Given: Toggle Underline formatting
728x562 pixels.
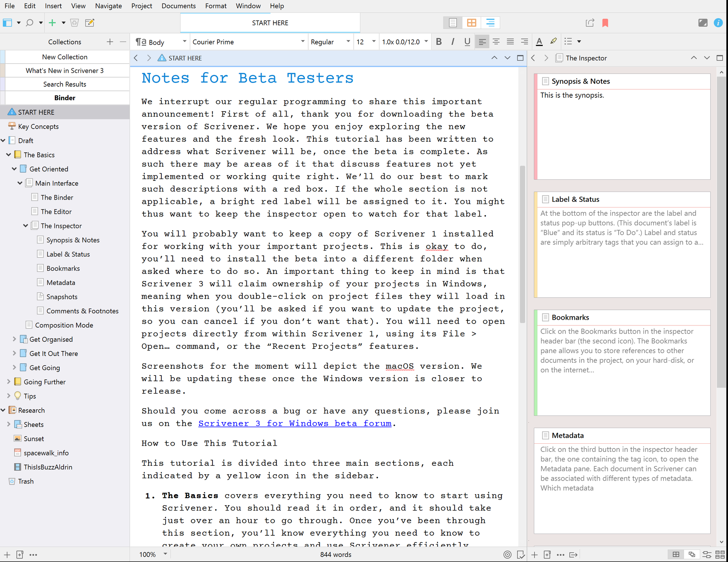Looking at the screenshot, I should click(x=467, y=42).
